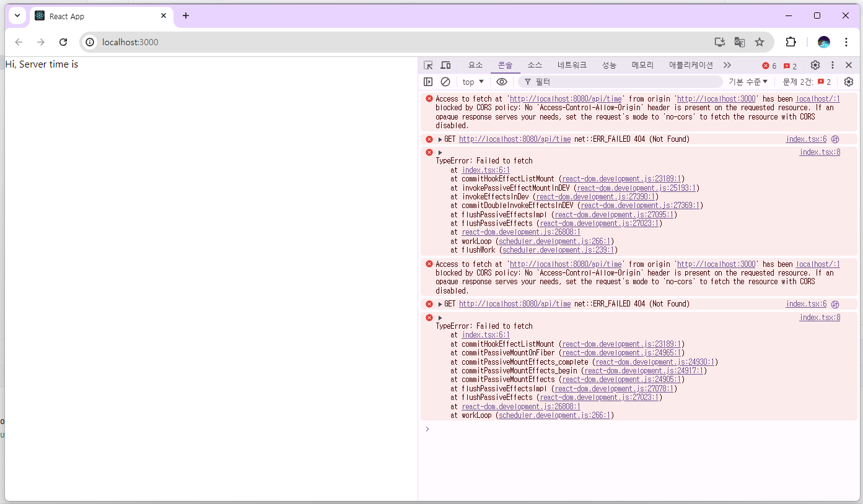Toggle the device toolbar icon in DevTools
The image size is (863, 504).
[x=445, y=65]
